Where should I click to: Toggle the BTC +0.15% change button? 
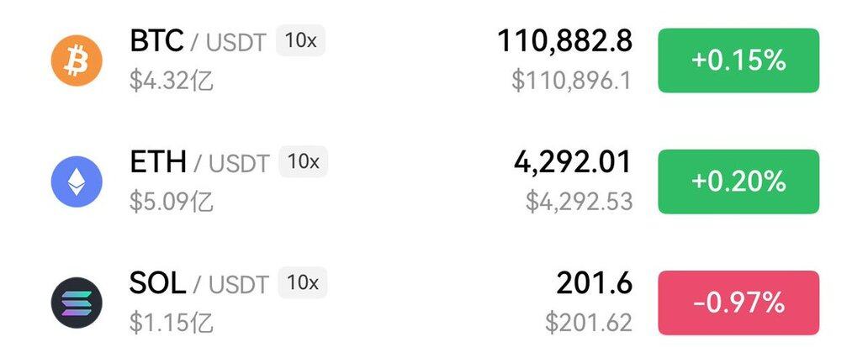pyautogui.click(x=738, y=61)
